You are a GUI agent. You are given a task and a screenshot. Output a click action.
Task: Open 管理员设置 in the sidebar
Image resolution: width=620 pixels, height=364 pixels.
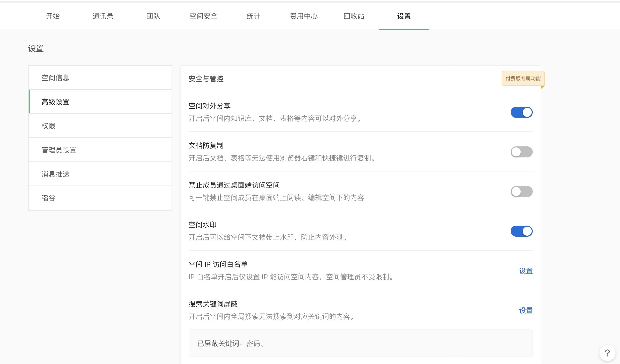pyautogui.click(x=100, y=150)
